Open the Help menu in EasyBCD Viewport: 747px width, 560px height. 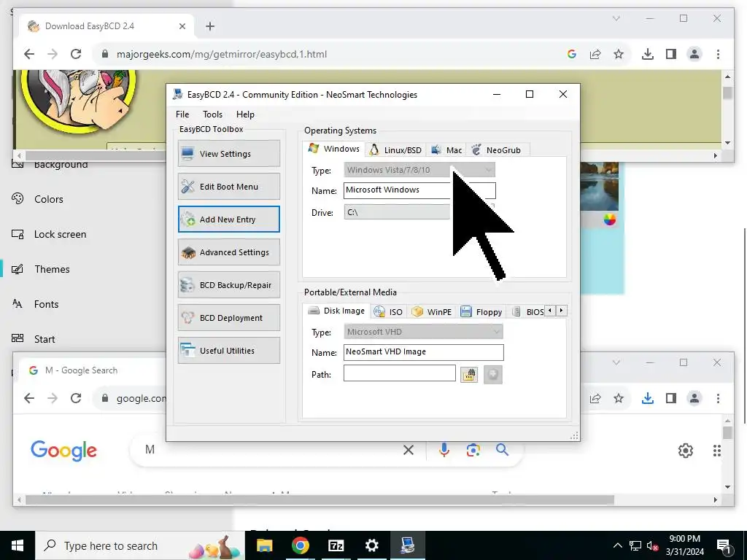pos(245,114)
